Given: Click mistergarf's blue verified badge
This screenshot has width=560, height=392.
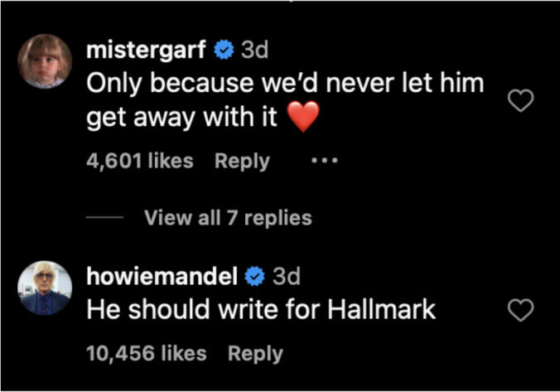Looking at the screenshot, I should click(x=224, y=50).
